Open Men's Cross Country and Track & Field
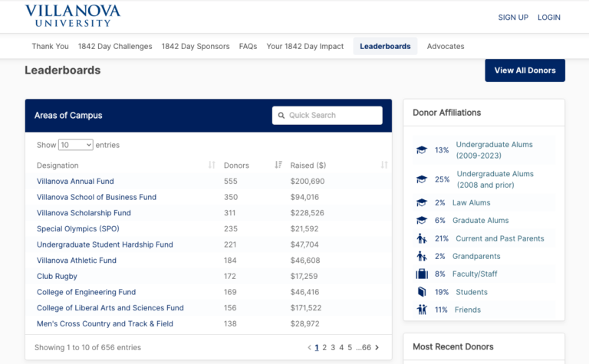 (105, 323)
